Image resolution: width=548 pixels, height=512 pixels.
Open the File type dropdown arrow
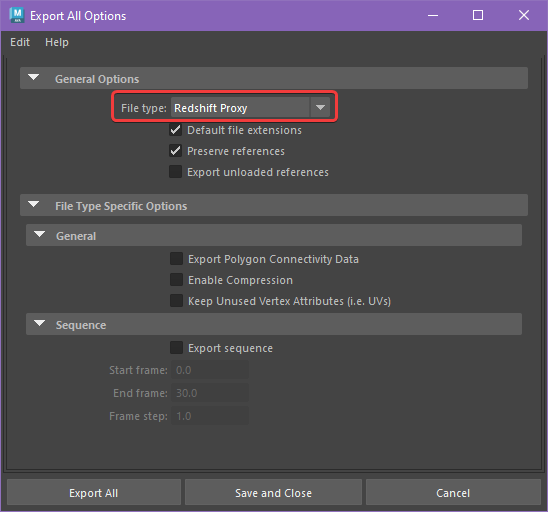click(320, 107)
